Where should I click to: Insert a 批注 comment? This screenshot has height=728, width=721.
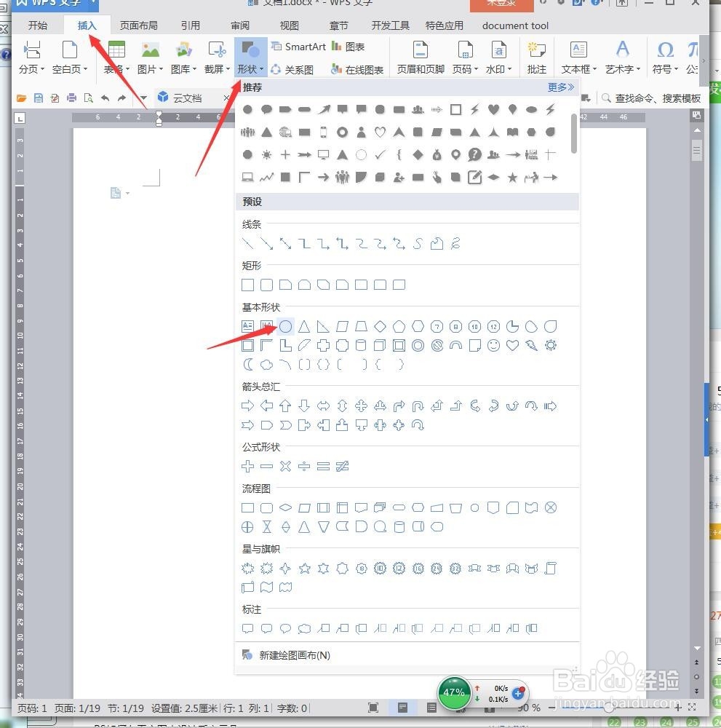pos(537,58)
